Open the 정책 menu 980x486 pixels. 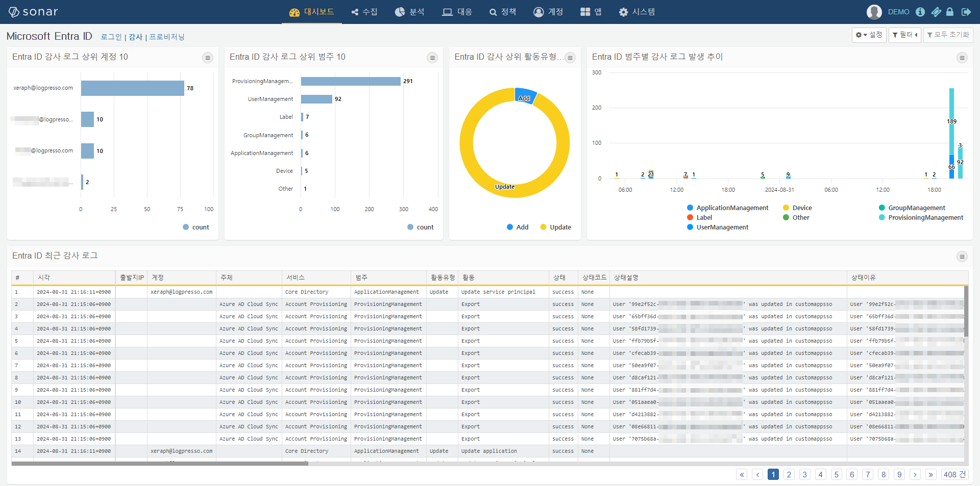tap(503, 12)
